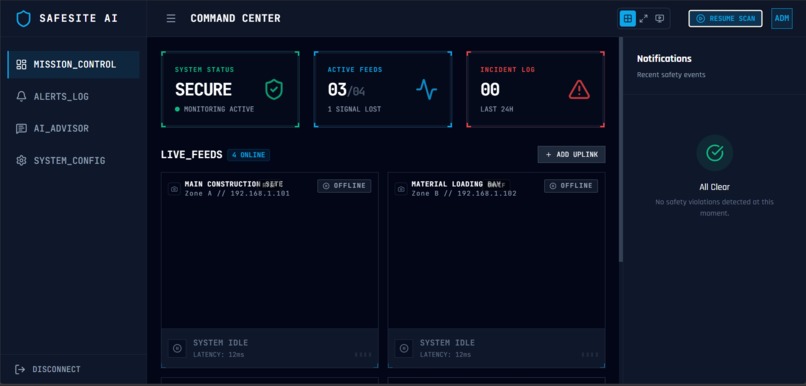806x386 pixels.
Task: Click the 'Recent safety events' subtitle
Action: (x=671, y=75)
